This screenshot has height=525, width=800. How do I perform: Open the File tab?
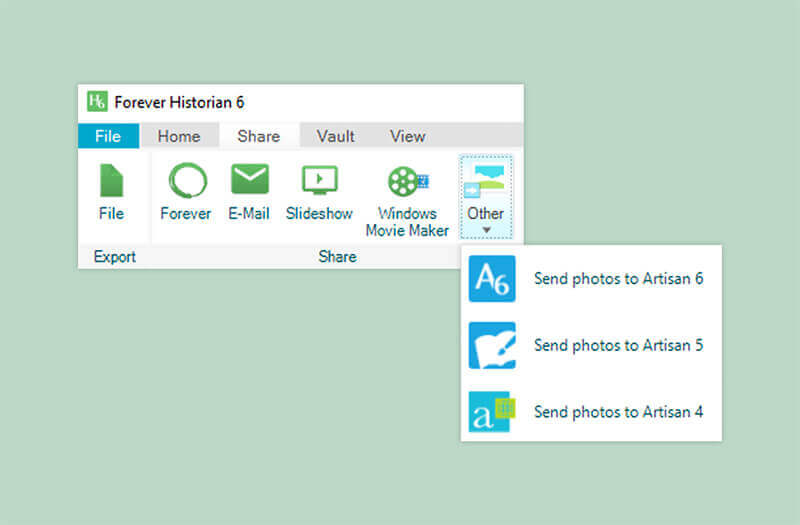108,136
